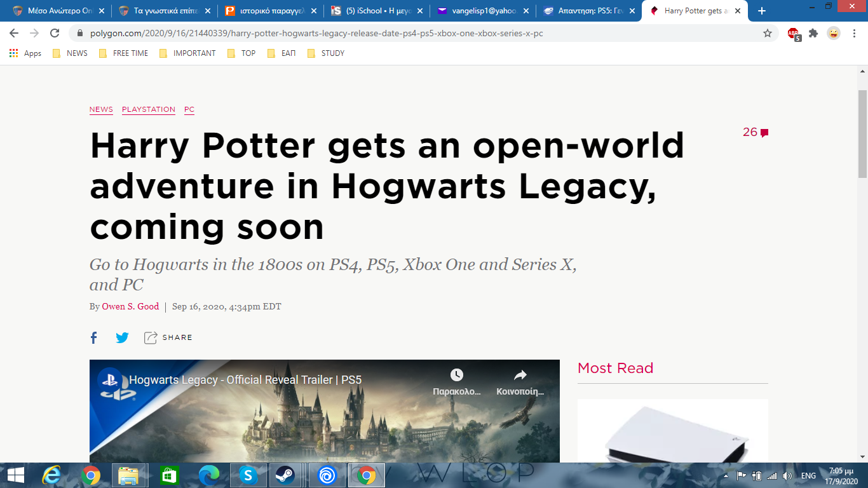Click the Twitter share icon
This screenshot has height=488, width=868.
[x=122, y=337]
